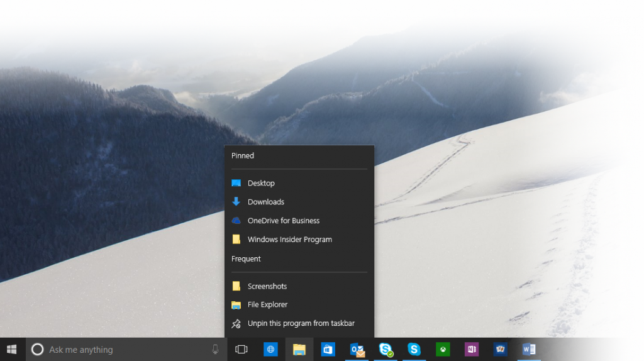The width and height of the screenshot is (644, 361).
Task: Open the Windows Store taskbar icon
Action: (x=328, y=349)
